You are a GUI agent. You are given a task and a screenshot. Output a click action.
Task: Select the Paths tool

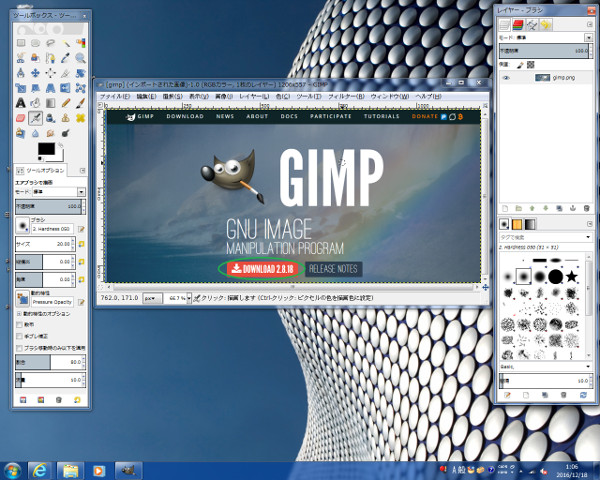[51, 58]
